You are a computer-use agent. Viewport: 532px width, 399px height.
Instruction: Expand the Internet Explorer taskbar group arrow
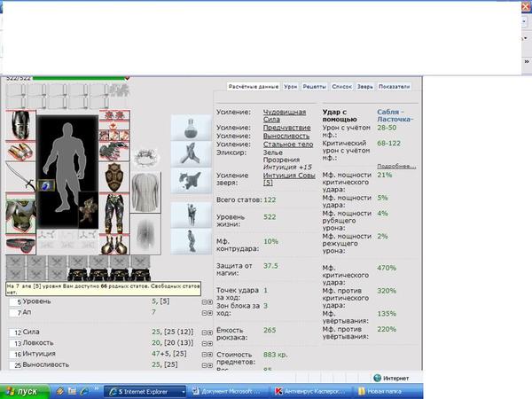[184, 392]
